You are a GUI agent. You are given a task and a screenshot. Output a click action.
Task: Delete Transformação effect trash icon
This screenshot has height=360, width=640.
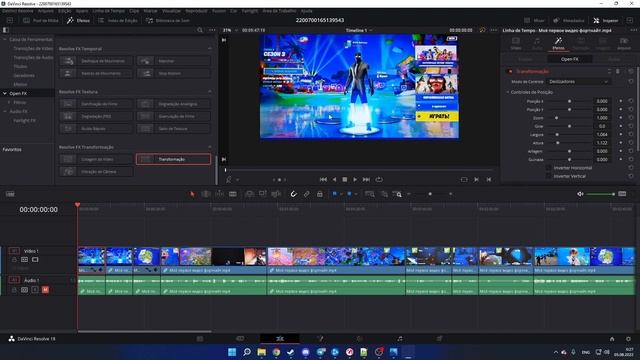tap(618, 71)
